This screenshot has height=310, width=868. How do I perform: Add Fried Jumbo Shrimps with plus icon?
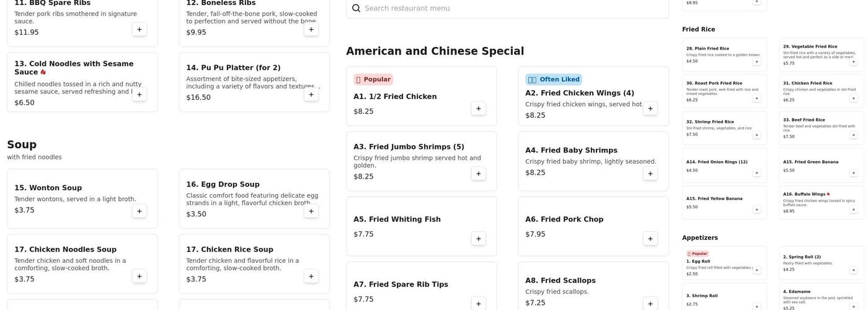(x=478, y=174)
